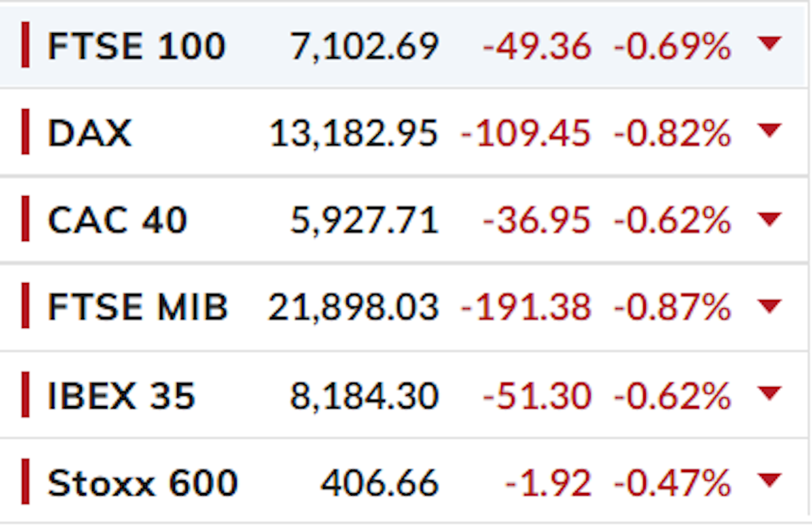Click the IBEX 35 percent -0.62%
Screen dimensions: 812x526
pyautogui.click(x=672, y=397)
